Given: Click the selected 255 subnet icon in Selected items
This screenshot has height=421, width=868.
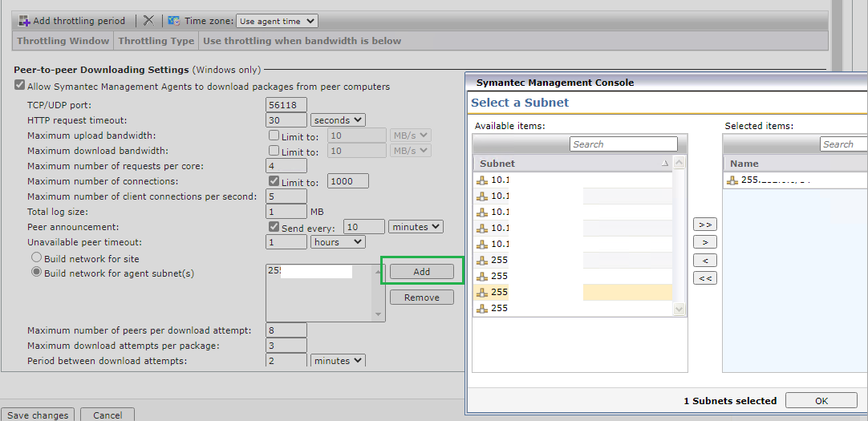Looking at the screenshot, I should pos(733,180).
